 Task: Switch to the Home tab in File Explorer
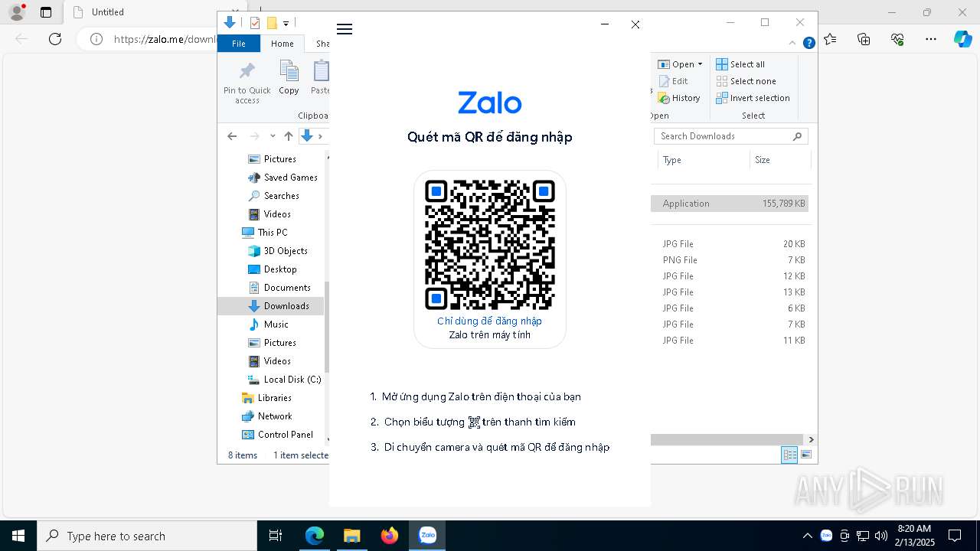click(283, 44)
